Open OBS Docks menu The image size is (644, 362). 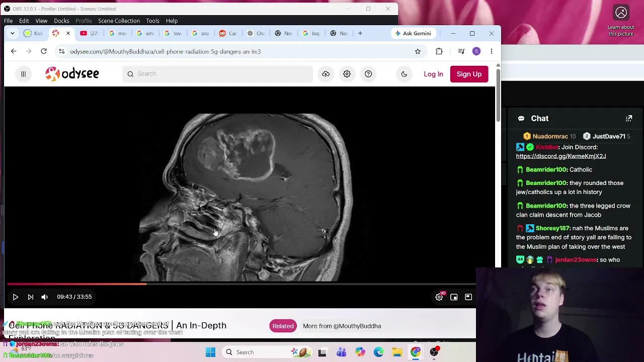[61, 21]
